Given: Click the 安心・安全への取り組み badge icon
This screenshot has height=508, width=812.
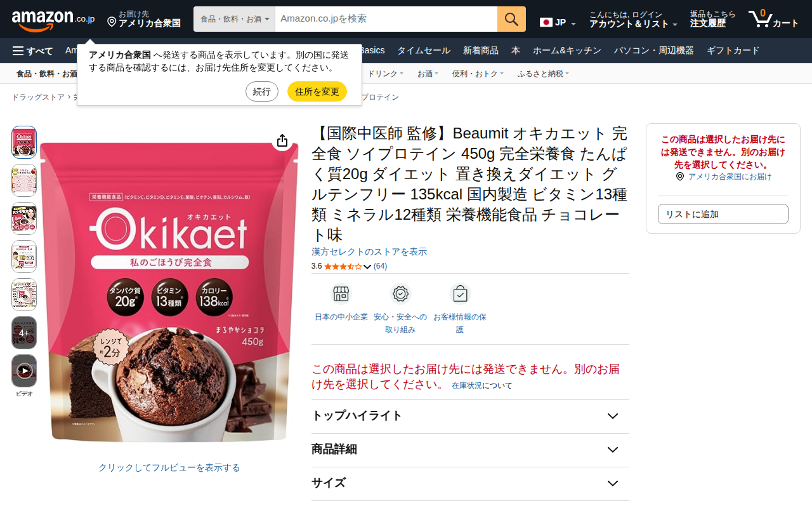Looking at the screenshot, I should click(x=400, y=294).
